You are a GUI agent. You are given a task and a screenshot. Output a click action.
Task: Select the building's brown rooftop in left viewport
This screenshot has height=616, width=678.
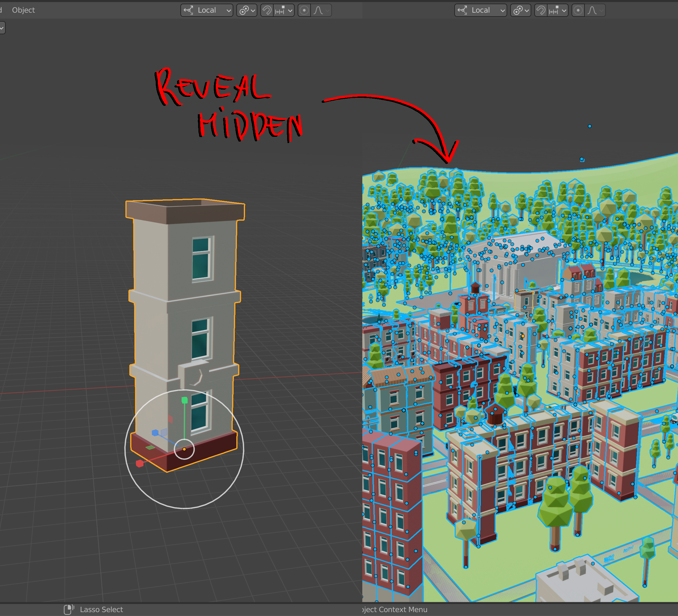point(185,211)
